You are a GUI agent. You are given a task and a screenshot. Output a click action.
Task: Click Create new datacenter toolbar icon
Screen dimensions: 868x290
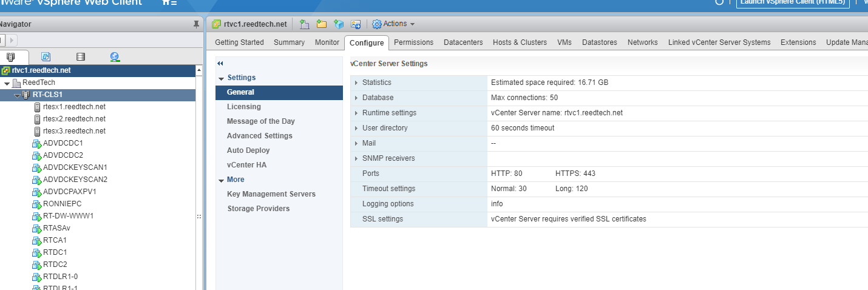305,24
